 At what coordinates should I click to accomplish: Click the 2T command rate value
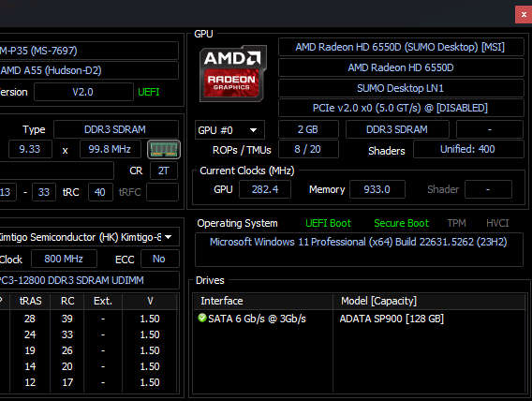point(164,171)
